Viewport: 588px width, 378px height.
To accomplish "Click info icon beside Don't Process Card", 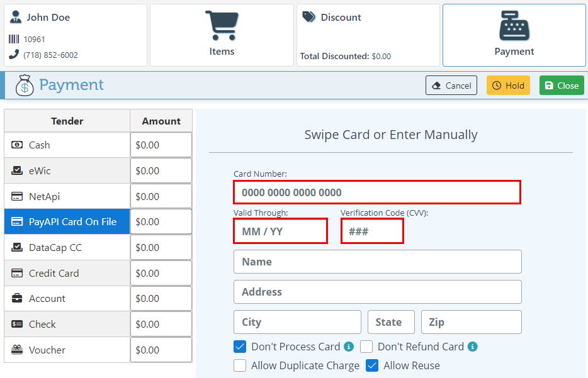I will 348,347.
